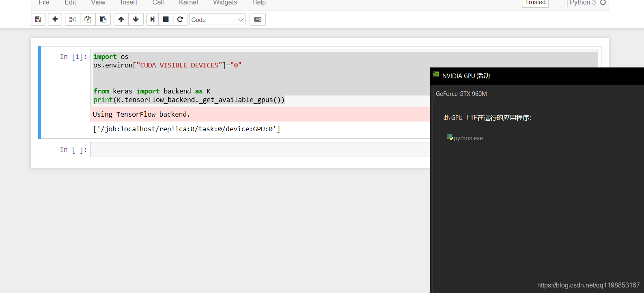Open the cell type dropdown showing Code
Screen dimensions: 644x293
pos(217,20)
